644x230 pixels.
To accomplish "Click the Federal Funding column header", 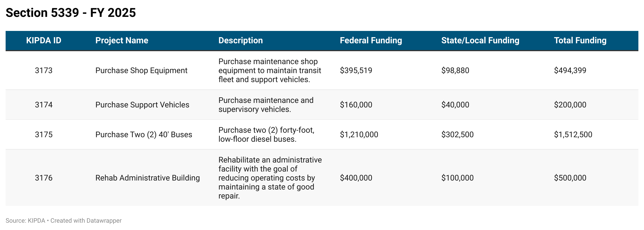I will tap(371, 40).
